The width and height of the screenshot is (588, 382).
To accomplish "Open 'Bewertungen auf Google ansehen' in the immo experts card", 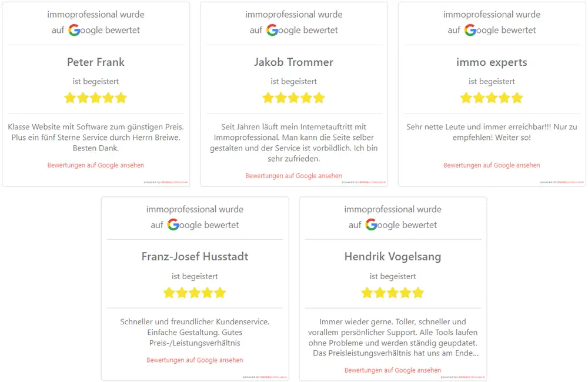I will pos(492,165).
